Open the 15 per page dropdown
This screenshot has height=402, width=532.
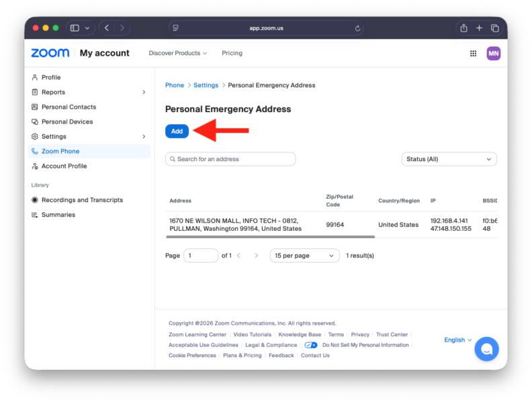click(304, 256)
